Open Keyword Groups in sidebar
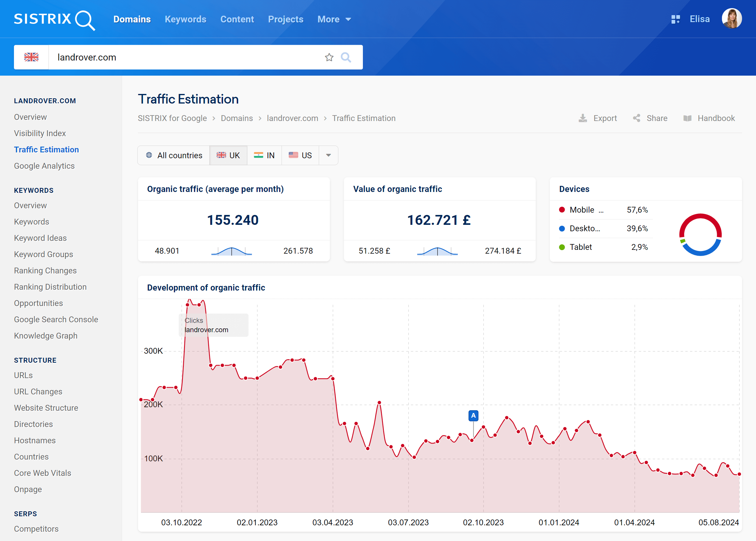756x541 pixels. [44, 254]
